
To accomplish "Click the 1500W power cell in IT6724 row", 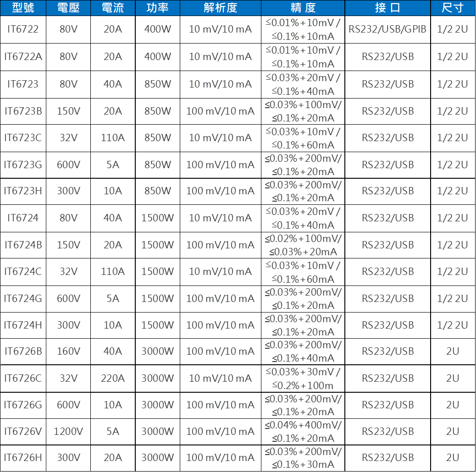I will click(x=158, y=218).
